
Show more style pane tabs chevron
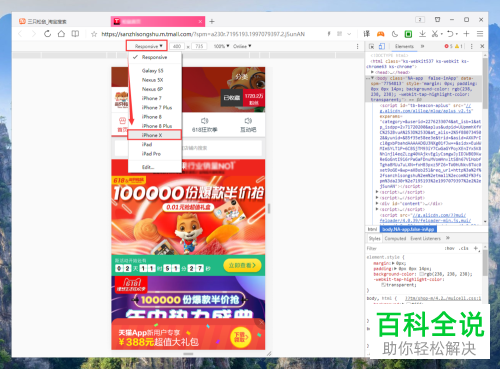tap(448, 238)
